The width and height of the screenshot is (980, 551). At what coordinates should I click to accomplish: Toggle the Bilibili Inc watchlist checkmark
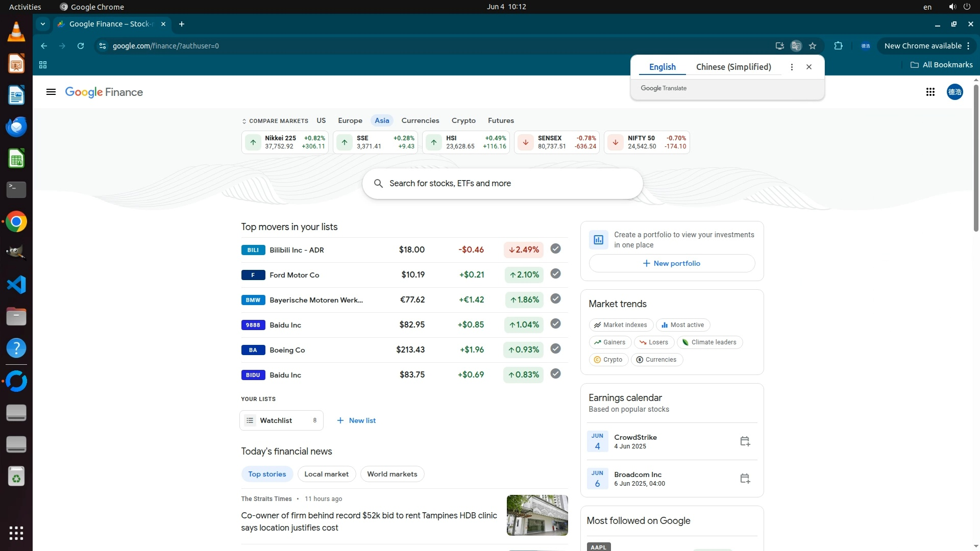pos(555,249)
